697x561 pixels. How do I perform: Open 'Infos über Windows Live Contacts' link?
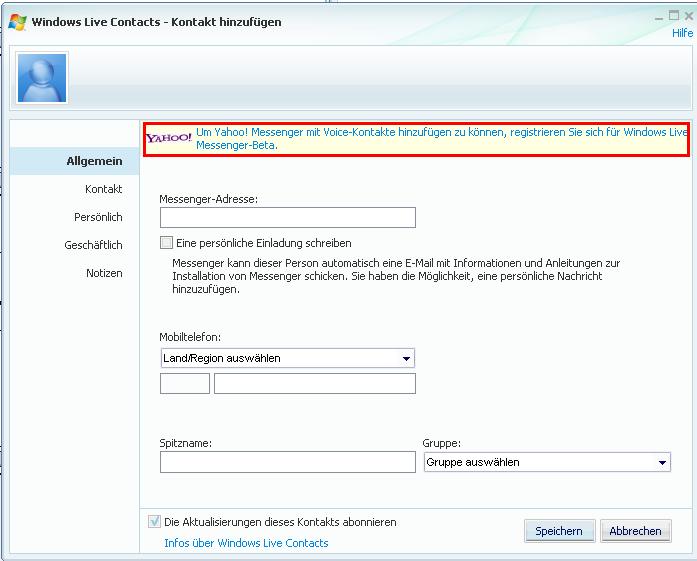pos(246,543)
